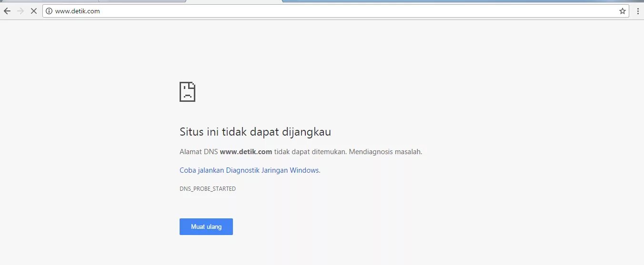Click the bold www.detik.com in error message
Viewport: 644px width, 265px height.
pos(246,152)
